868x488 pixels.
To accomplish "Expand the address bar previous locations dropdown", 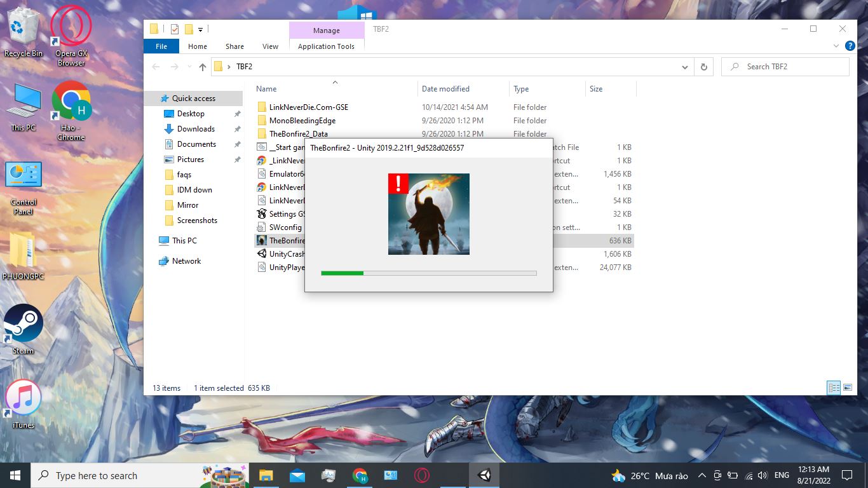I will click(684, 67).
